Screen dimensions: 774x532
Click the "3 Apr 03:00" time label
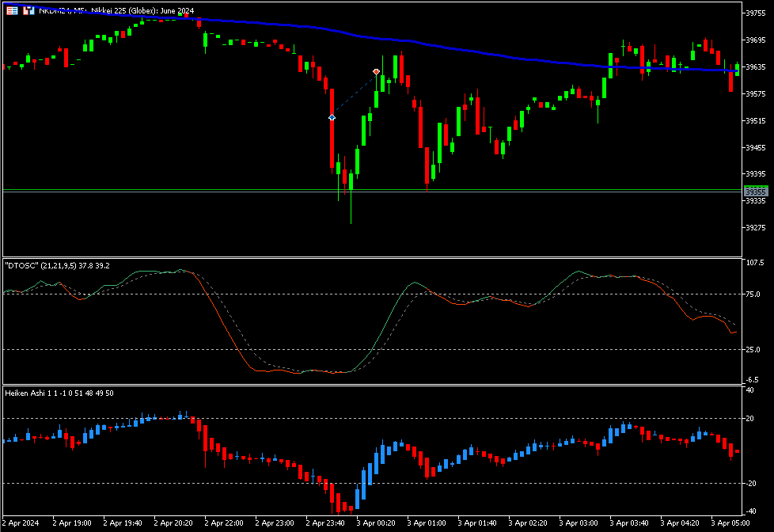(x=579, y=522)
